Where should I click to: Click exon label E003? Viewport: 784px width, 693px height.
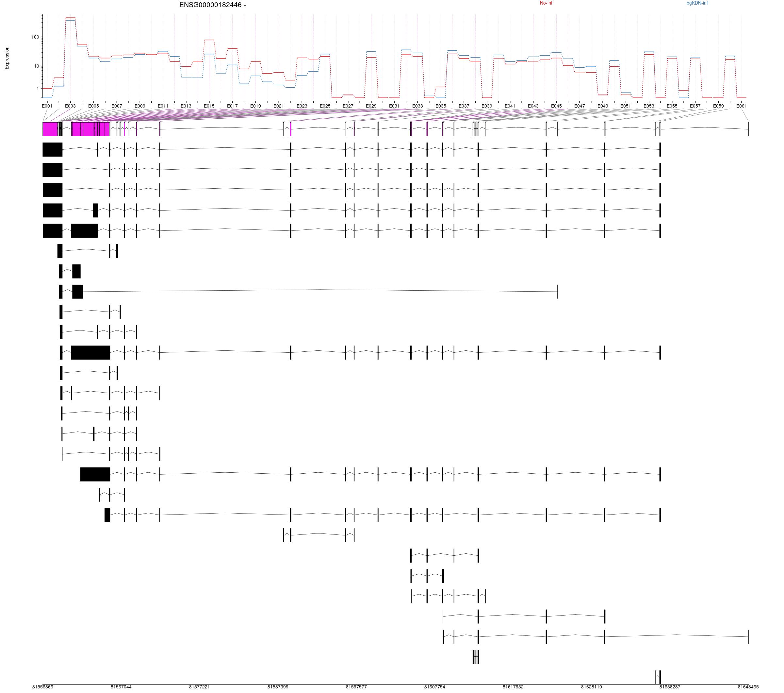[70, 106]
